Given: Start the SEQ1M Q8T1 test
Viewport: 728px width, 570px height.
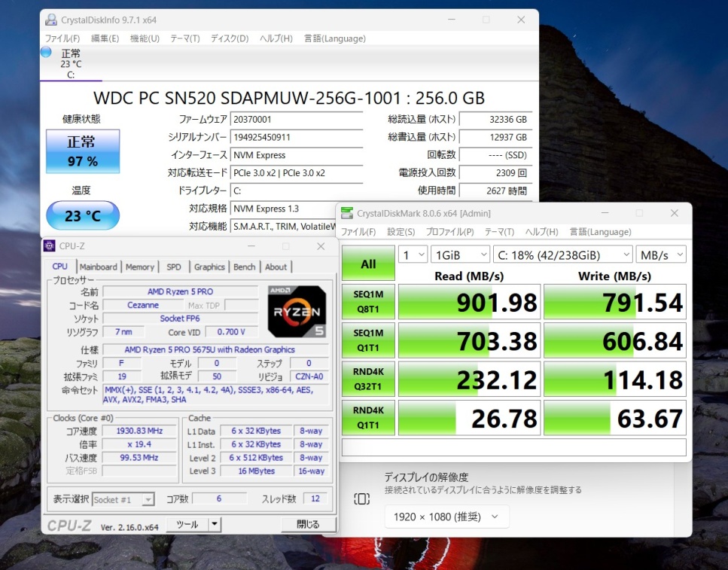Looking at the screenshot, I should pyautogui.click(x=368, y=301).
